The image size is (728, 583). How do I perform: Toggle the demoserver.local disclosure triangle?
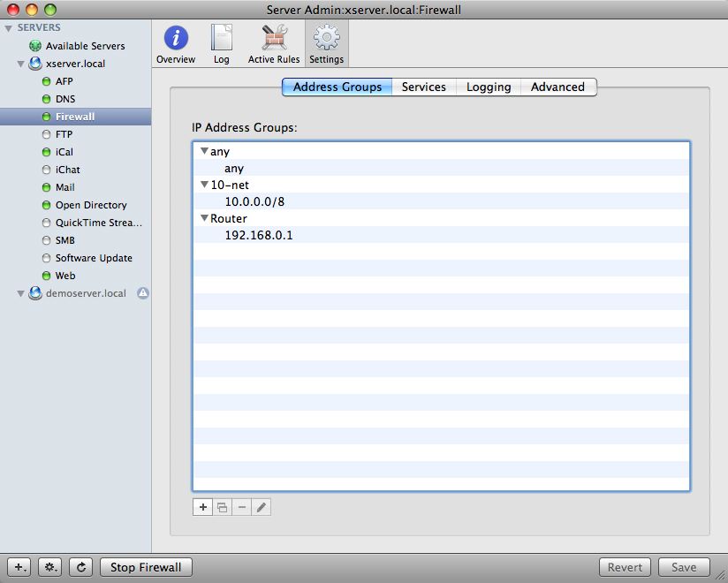pyautogui.click(x=20, y=294)
